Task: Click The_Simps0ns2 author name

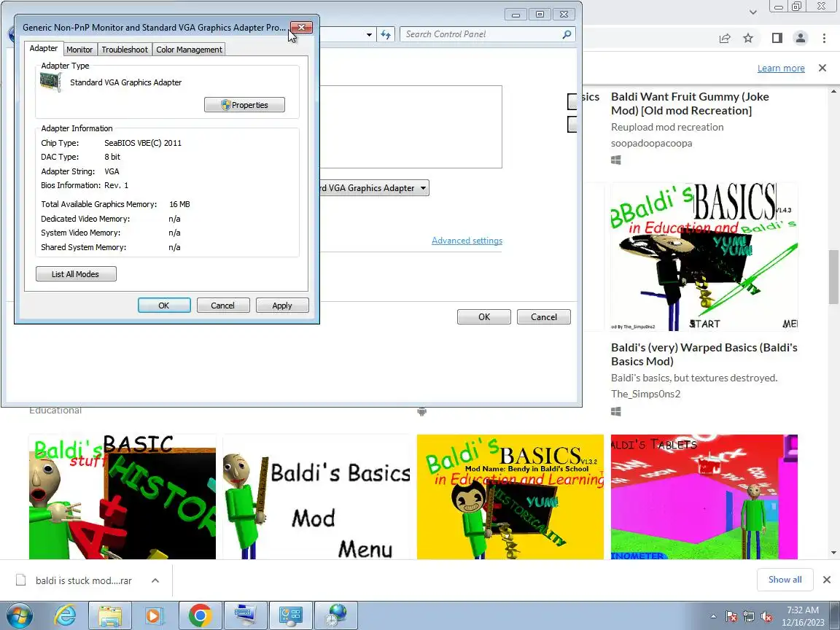Action: [645, 394]
